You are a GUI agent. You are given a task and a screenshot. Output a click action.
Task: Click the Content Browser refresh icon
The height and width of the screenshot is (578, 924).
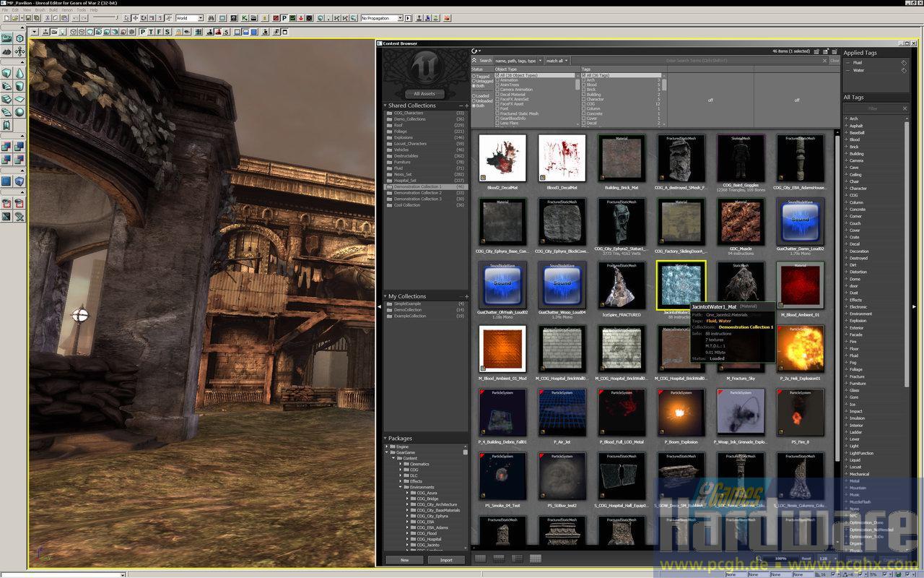coord(474,51)
